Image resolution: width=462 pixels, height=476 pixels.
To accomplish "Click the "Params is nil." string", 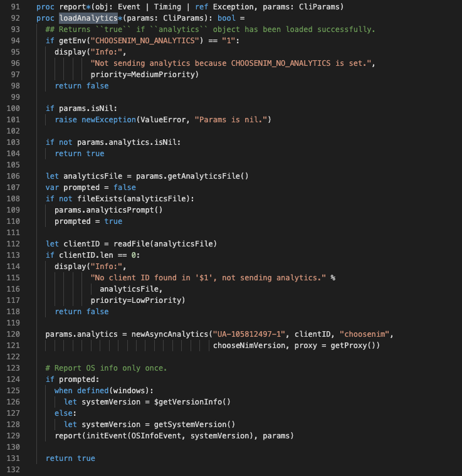I will tap(231, 120).
